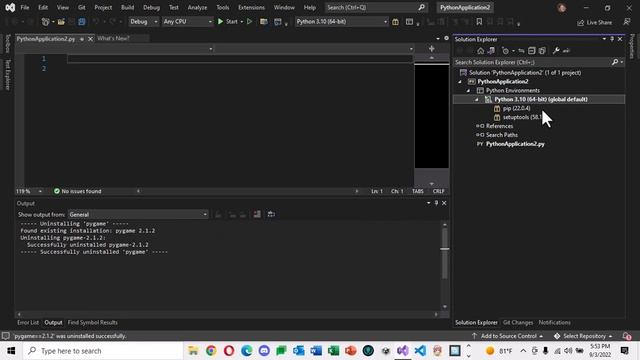Viewport: 640px width, 360px height.
Task: Switch to Find Symbol Results tab
Action: pyautogui.click(x=93, y=322)
